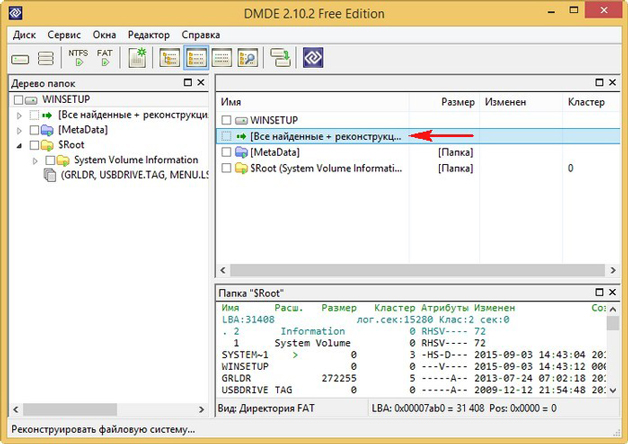Toggle the $Root checkbox in folder tree
The height and width of the screenshot is (444, 628).
35,145
